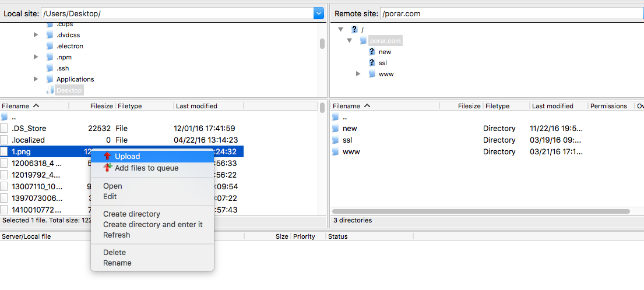Click the .DS_Store file icon
The image size is (644, 290).
pyautogui.click(x=5, y=129)
